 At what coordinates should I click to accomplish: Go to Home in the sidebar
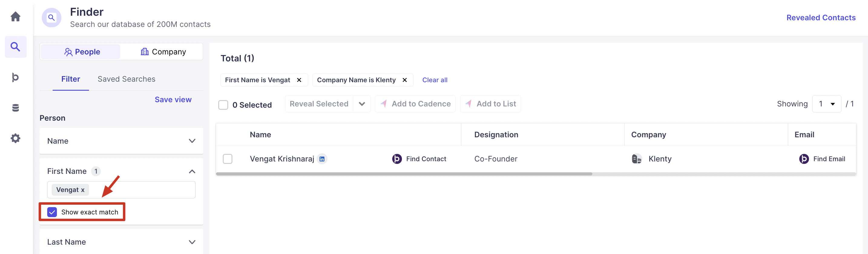click(x=15, y=17)
